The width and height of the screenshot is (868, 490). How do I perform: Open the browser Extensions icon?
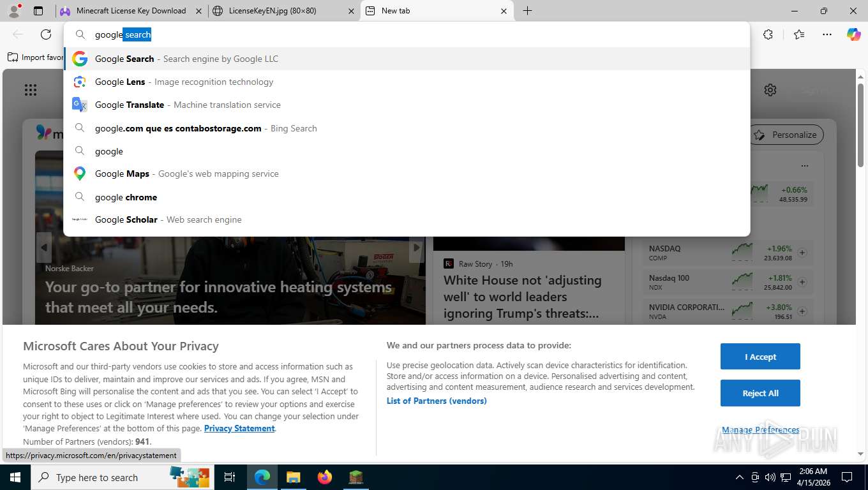[768, 34]
